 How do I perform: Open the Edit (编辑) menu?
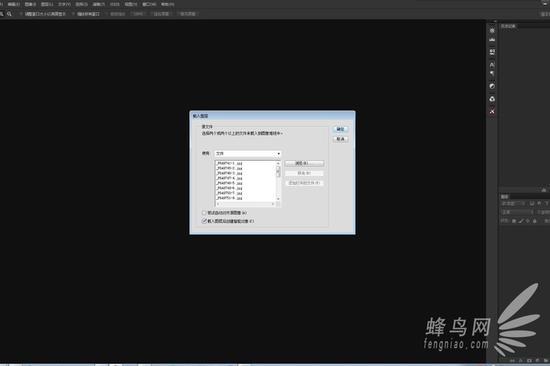pyautogui.click(x=14, y=4)
